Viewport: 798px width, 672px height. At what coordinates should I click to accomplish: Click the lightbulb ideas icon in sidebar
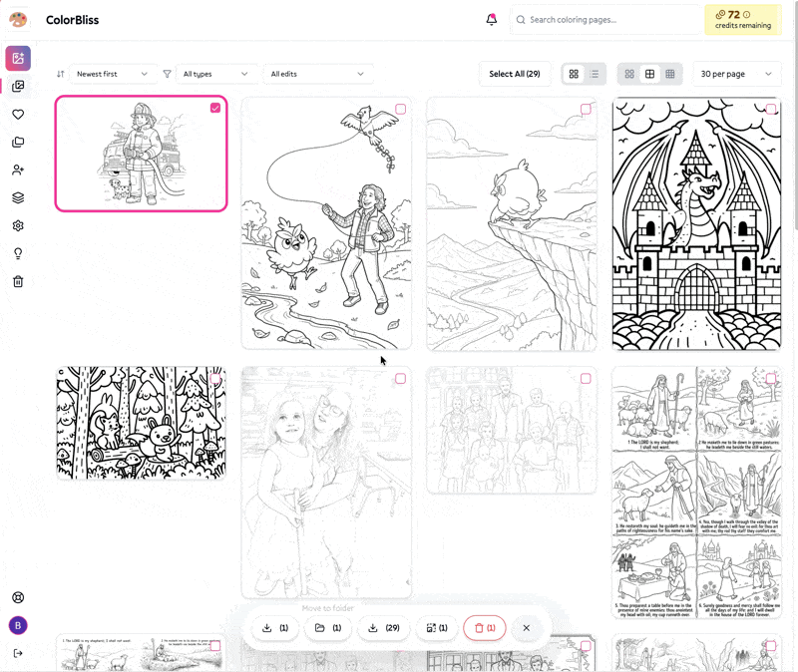(18, 254)
